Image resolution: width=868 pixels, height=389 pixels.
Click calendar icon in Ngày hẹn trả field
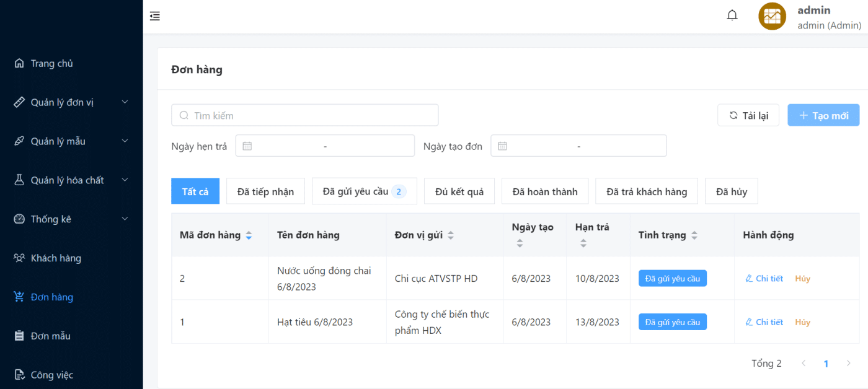[x=247, y=146]
